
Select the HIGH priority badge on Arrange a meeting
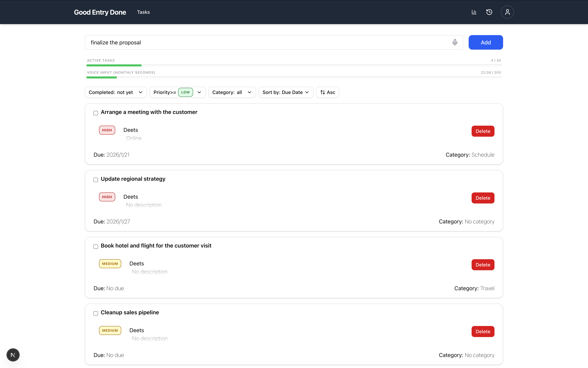coord(107,130)
